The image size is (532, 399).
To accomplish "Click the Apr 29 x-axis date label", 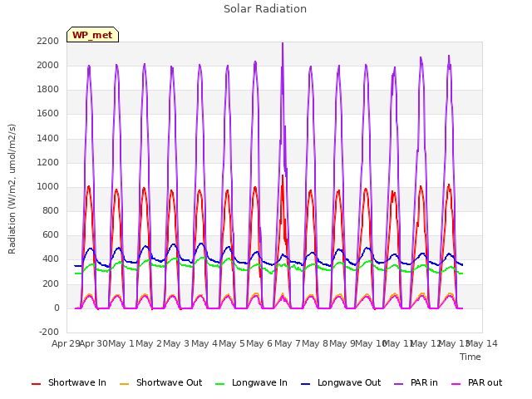I will 65,343.
